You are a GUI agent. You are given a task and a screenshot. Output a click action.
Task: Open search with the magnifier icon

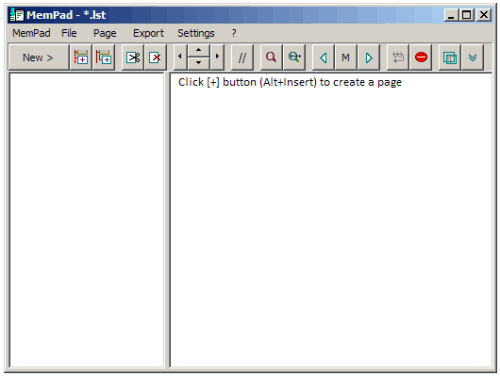(271, 58)
